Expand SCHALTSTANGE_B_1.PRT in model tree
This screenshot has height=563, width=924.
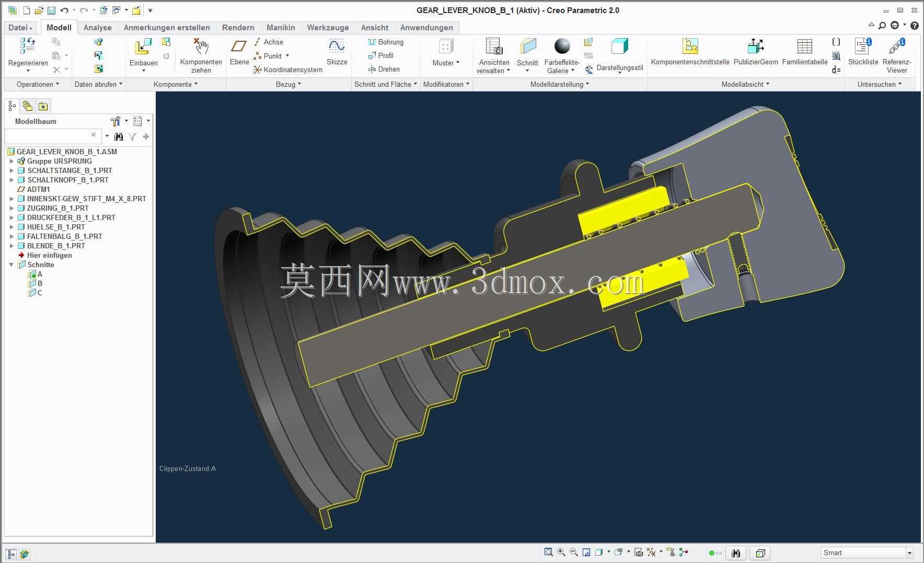[11, 170]
